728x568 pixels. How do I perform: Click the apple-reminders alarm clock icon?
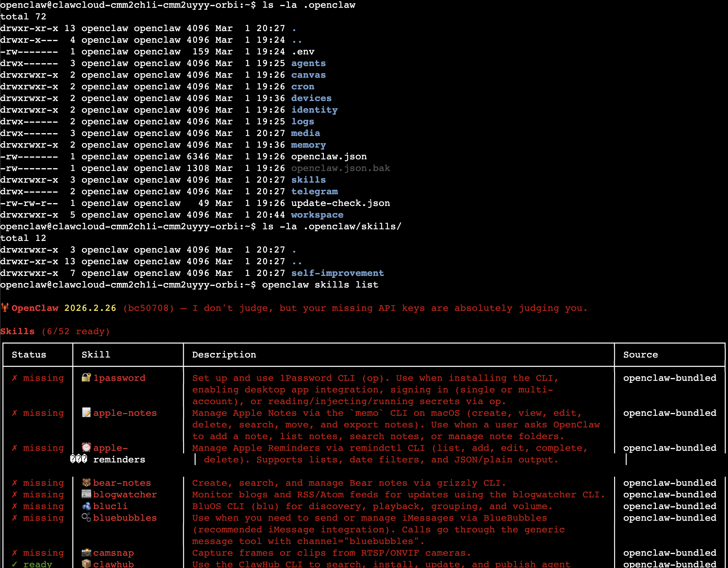tap(86, 448)
